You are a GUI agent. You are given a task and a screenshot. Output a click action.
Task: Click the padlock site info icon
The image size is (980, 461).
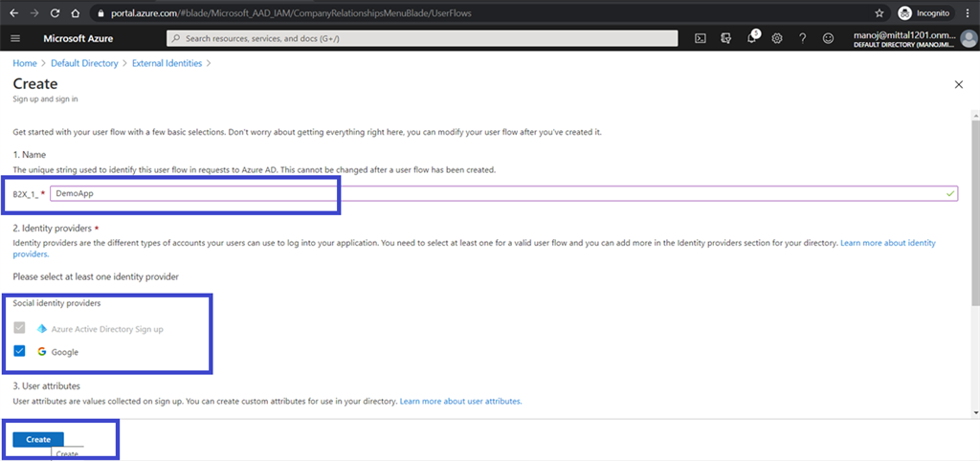point(102,13)
